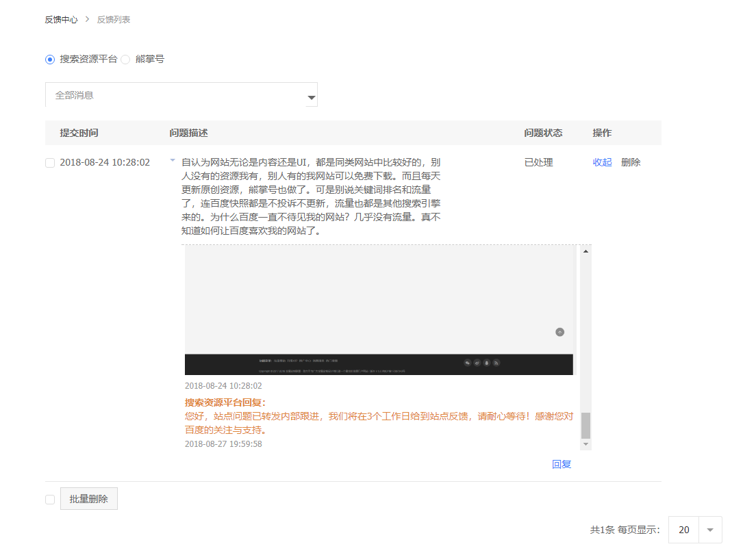Go to 反馈中心 in the breadcrumb
Image resolution: width=756 pixels, height=553 pixels.
point(61,20)
